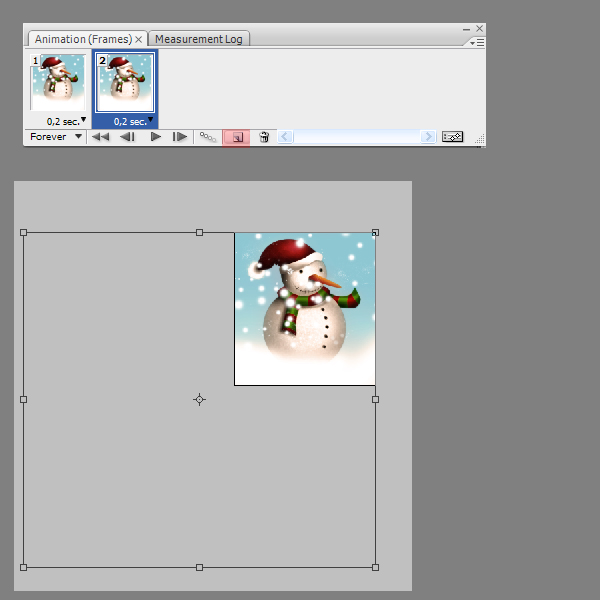The width and height of the screenshot is (600, 600).
Task: Play the animation
Action: [x=155, y=137]
